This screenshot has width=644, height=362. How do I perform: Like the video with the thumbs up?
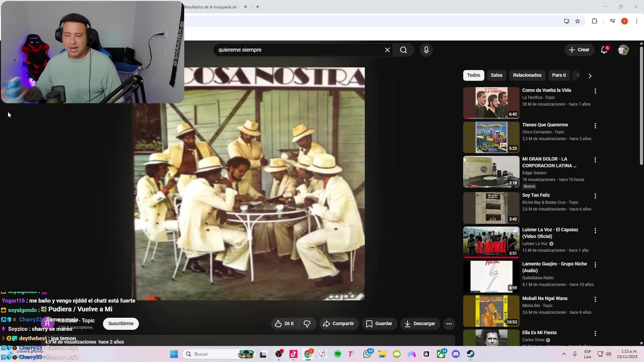click(x=284, y=324)
